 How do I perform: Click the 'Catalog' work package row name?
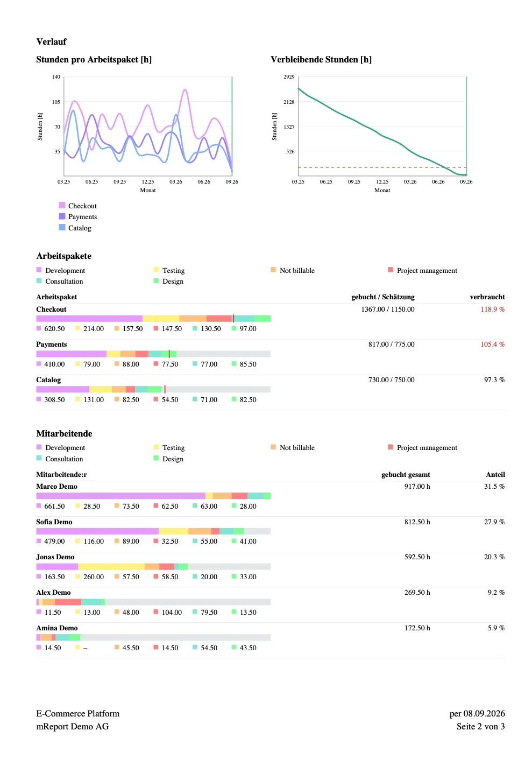(x=48, y=380)
